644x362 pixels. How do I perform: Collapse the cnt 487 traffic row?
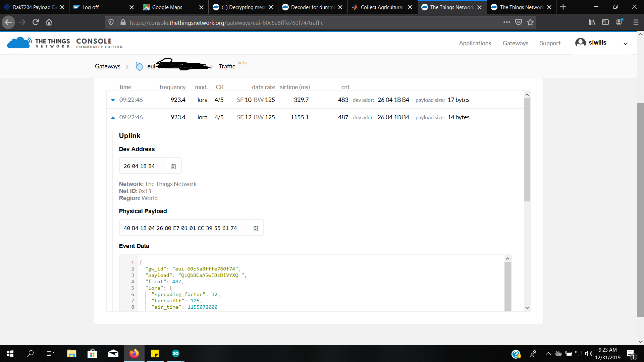tap(113, 117)
